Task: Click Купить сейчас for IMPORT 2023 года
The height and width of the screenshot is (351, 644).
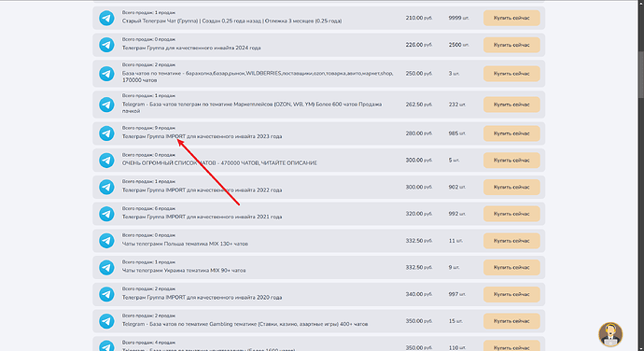Action: pos(511,133)
